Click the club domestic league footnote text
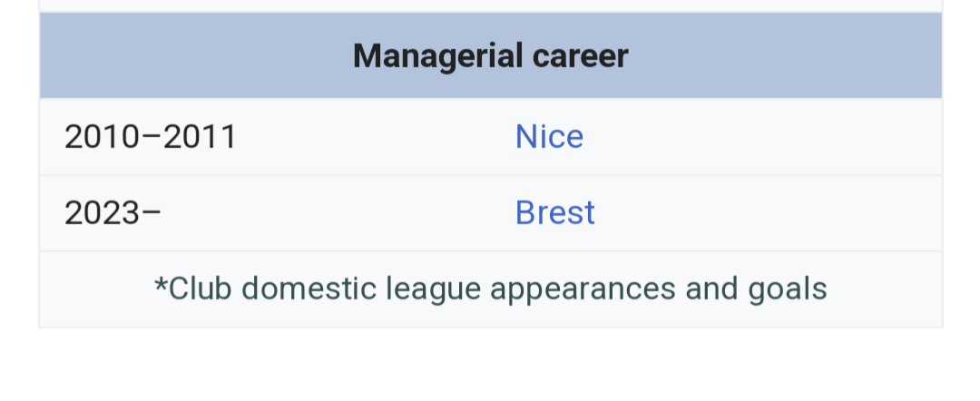Viewport: 980px width, 401px height. click(491, 289)
